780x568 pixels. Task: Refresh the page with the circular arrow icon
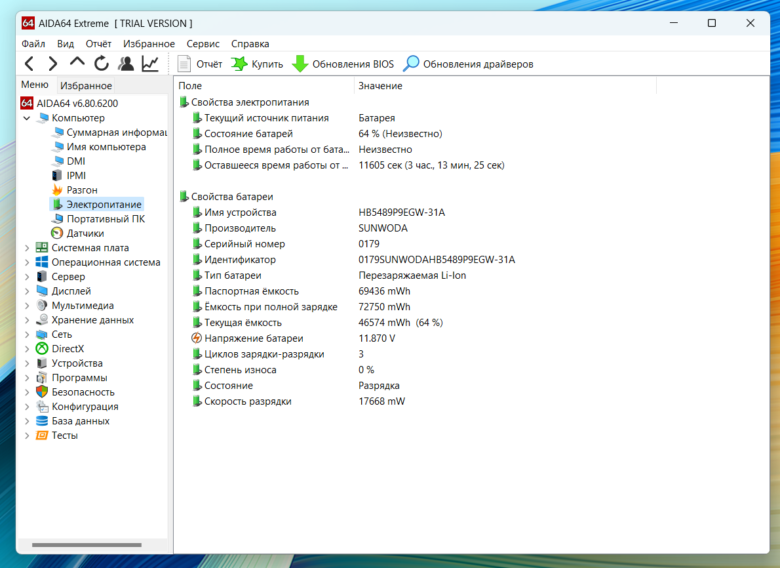click(x=101, y=64)
